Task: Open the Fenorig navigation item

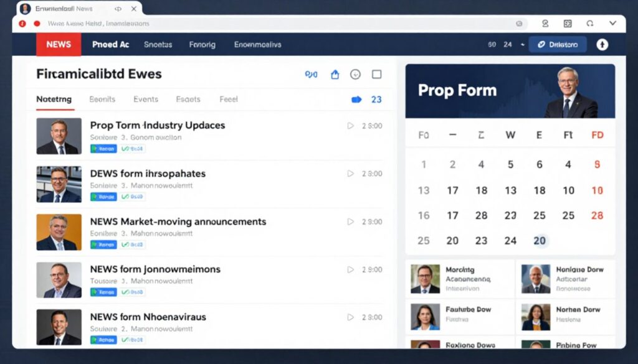Action: pyautogui.click(x=202, y=45)
